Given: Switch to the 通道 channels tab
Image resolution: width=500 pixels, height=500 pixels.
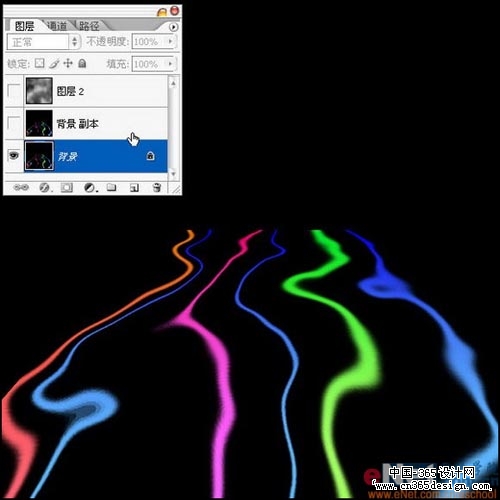Looking at the screenshot, I should tap(57, 26).
